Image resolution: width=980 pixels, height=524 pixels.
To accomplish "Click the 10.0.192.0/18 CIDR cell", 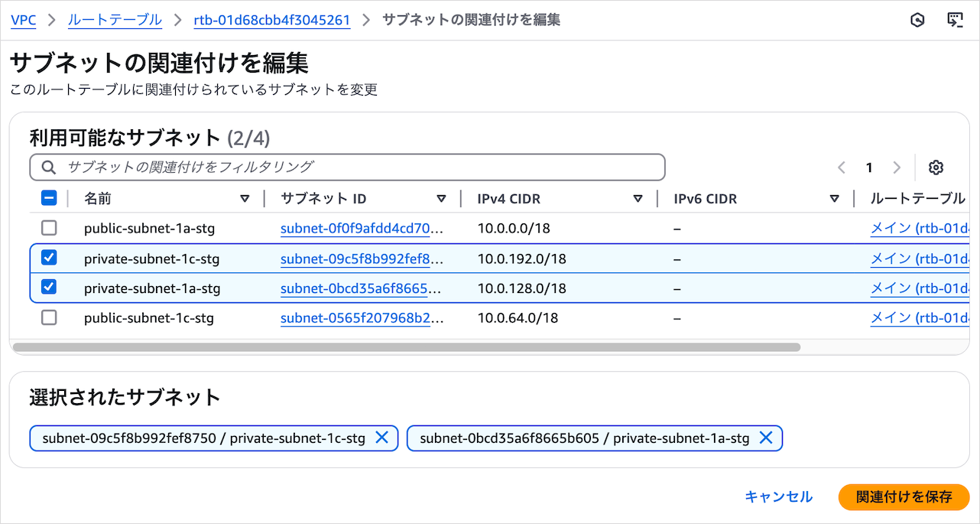I will 521,259.
